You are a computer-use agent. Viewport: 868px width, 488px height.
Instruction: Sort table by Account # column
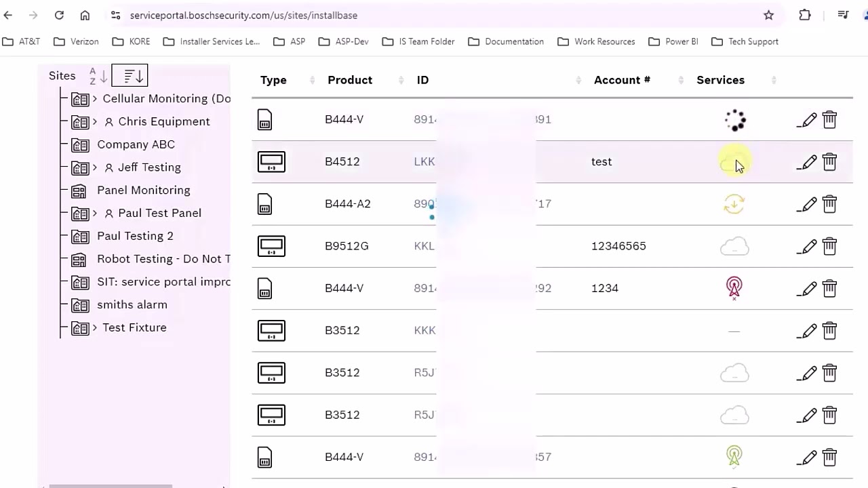coord(681,80)
